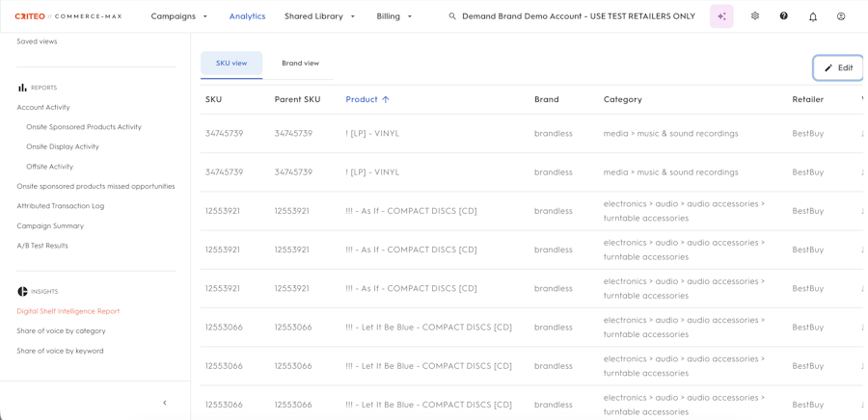
Task: Expand the Billing dropdown menu
Action: (x=394, y=16)
